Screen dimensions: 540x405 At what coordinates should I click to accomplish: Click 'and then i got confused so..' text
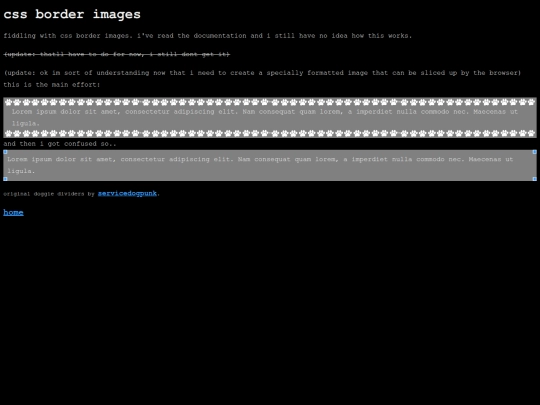click(60, 144)
